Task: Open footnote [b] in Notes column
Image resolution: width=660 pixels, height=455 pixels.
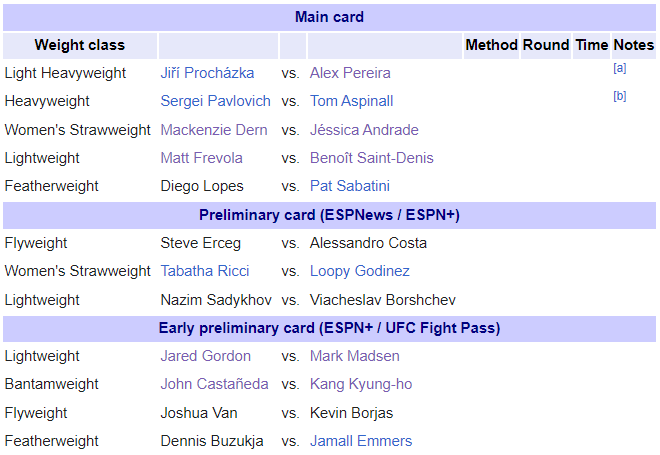Action: coord(620,96)
